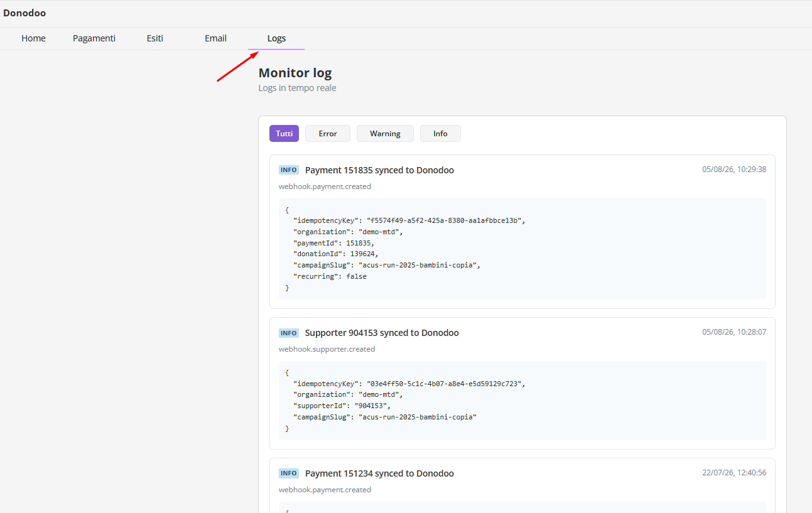The image size is (812, 513).
Task: Open the Email tab
Action: coord(215,38)
